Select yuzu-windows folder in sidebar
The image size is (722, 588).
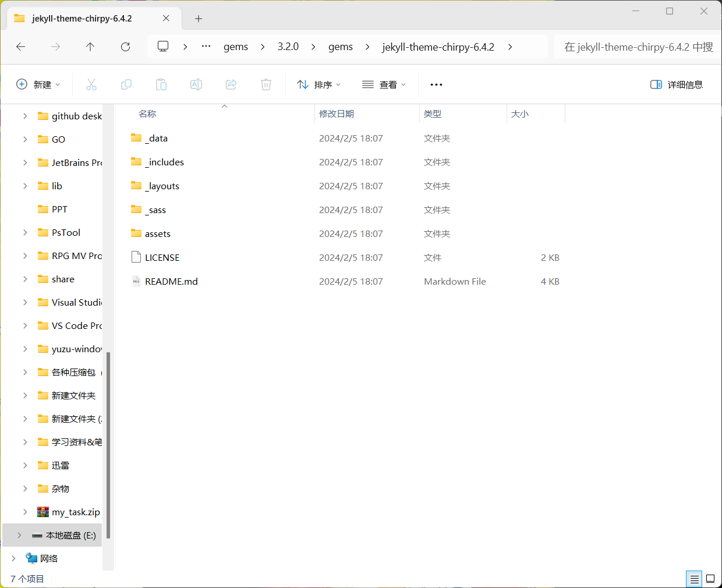(69, 349)
